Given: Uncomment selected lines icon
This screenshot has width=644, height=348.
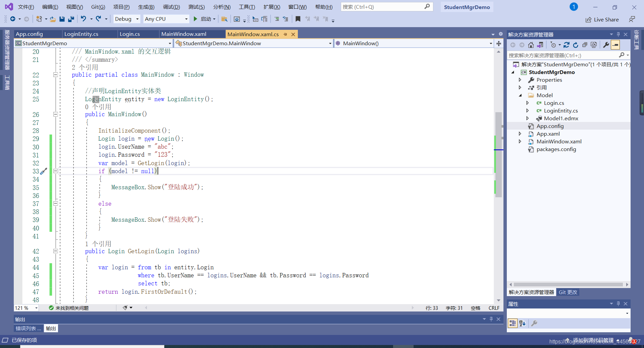Looking at the screenshot, I should tap(285, 19).
